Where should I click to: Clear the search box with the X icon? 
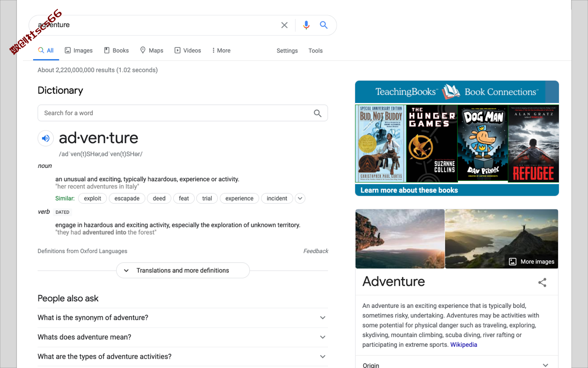point(284,25)
